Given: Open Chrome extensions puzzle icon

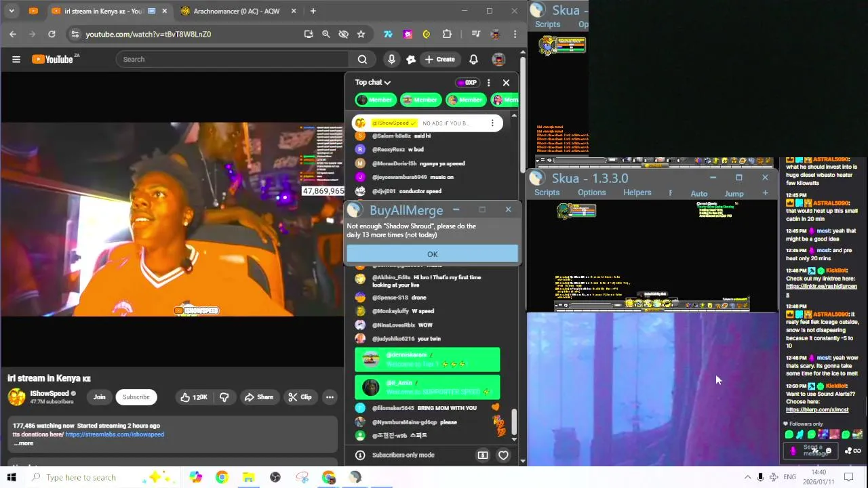Looking at the screenshot, I should pyautogui.click(x=447, y=34).
